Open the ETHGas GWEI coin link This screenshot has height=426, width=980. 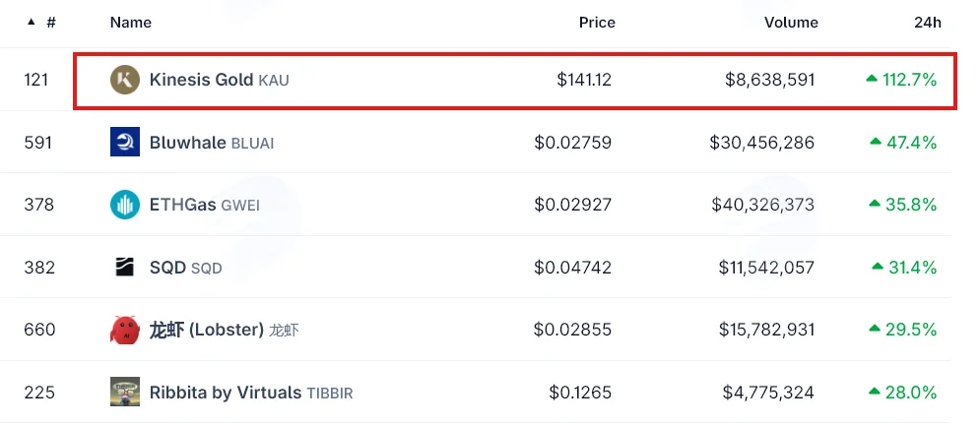coord(205,205)
